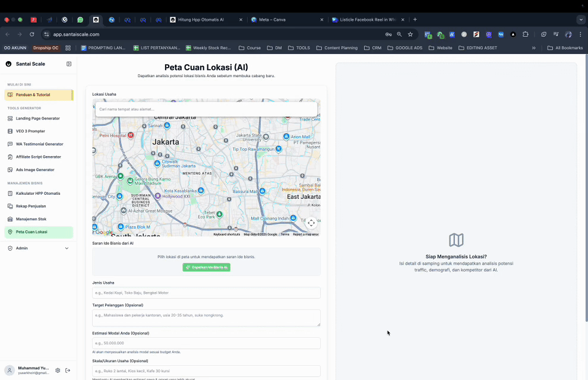
Task: Bookmark this page with the star icon
Action: 410,34
